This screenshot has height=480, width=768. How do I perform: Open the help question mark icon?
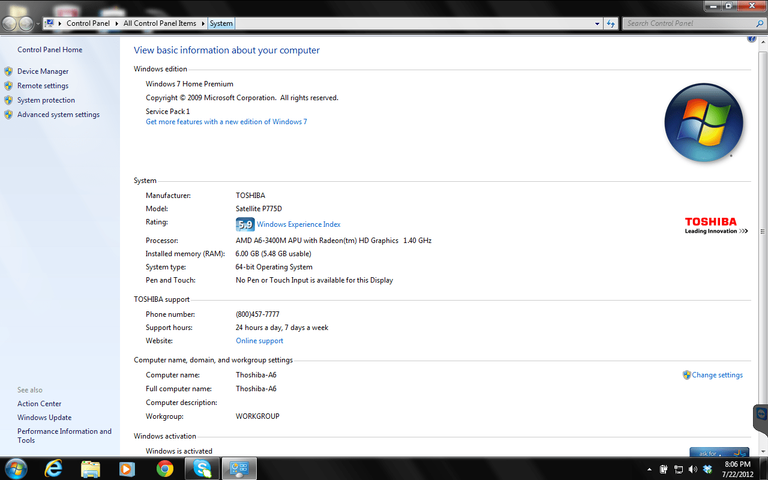tap(751, 39)
